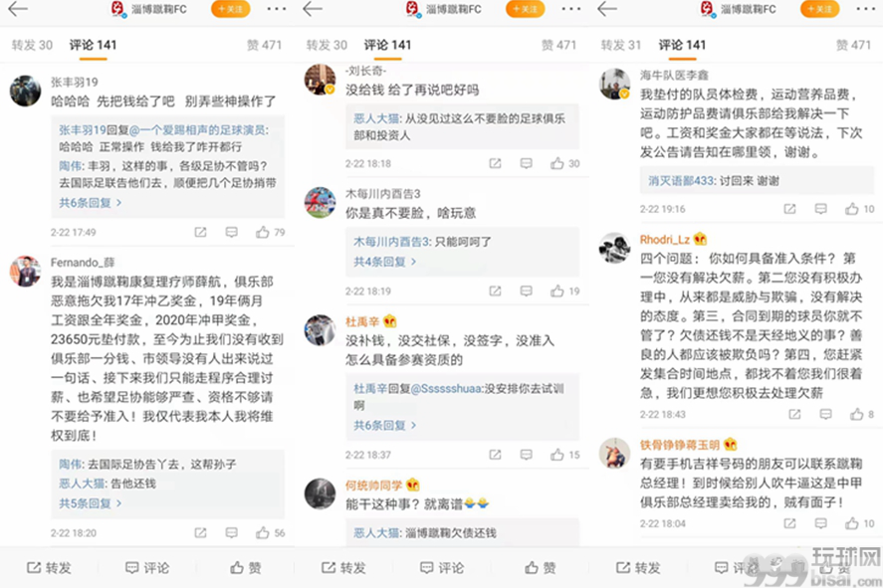Open reply icon under 杜禹辛's comment
The width and height of the screenshot is (883, 588).
click(x=526, y=454)
